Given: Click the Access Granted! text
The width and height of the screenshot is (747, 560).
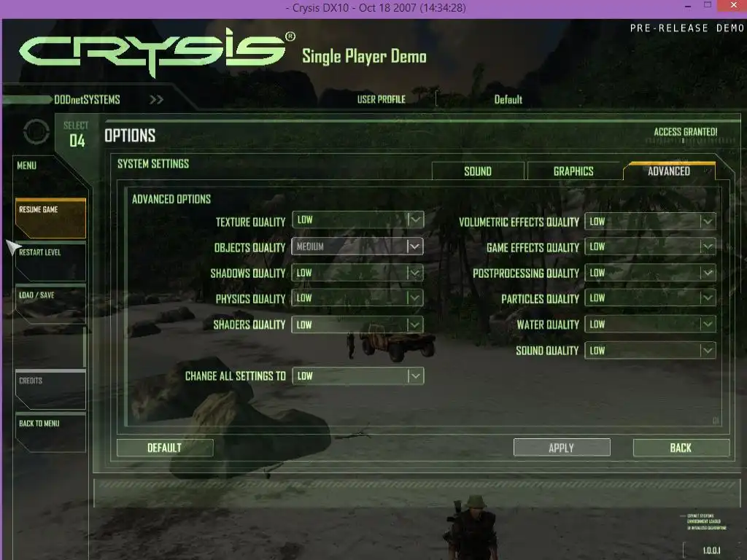Looking at the screenshot, I should [686, 132].
